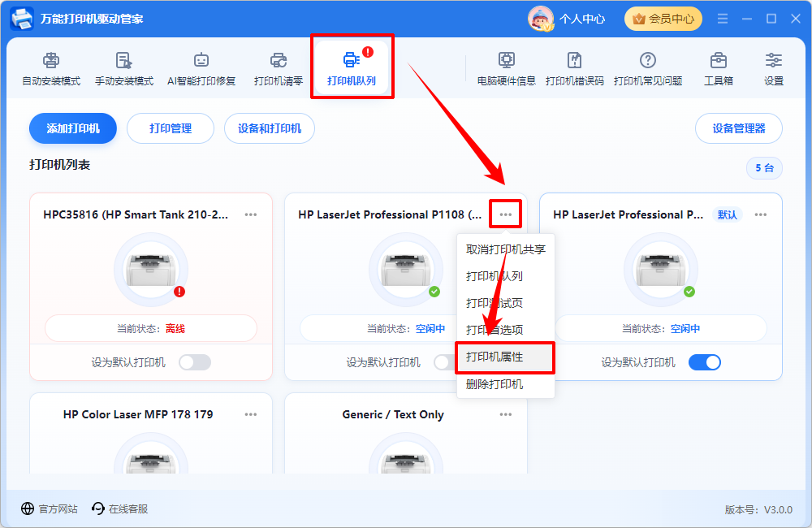Open 个人中心 user avatar
The image size is (812, 528).
click(x=541, y=19)
